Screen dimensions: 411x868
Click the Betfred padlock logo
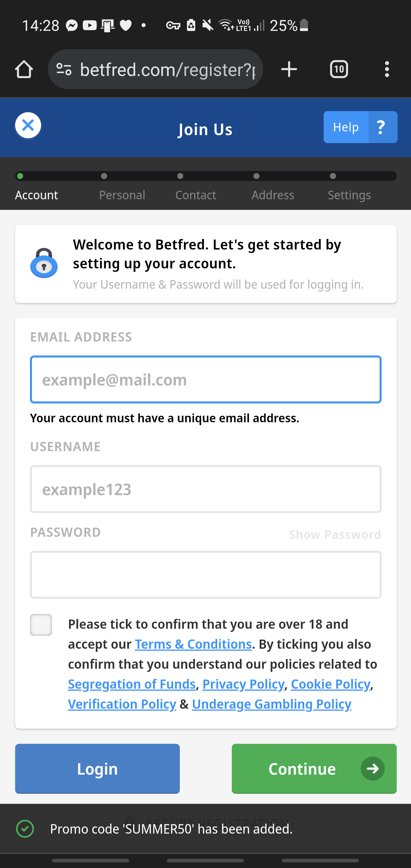[44, 263]
